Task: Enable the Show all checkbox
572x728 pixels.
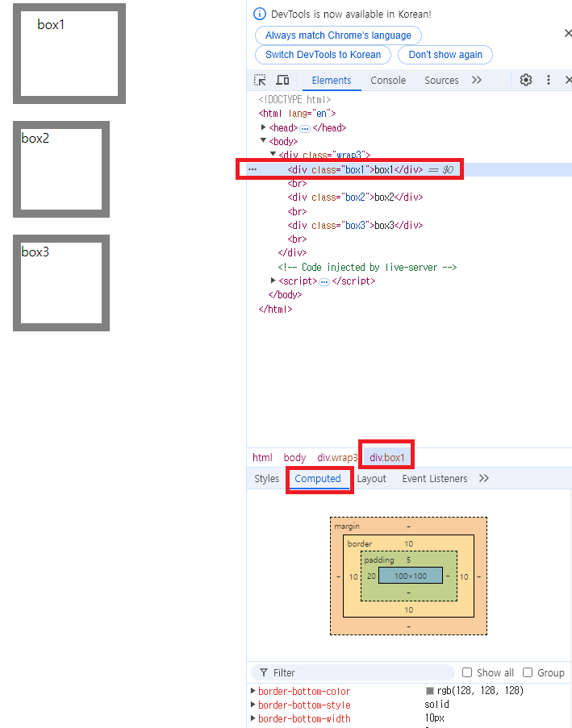Action: tap(467, 672)
